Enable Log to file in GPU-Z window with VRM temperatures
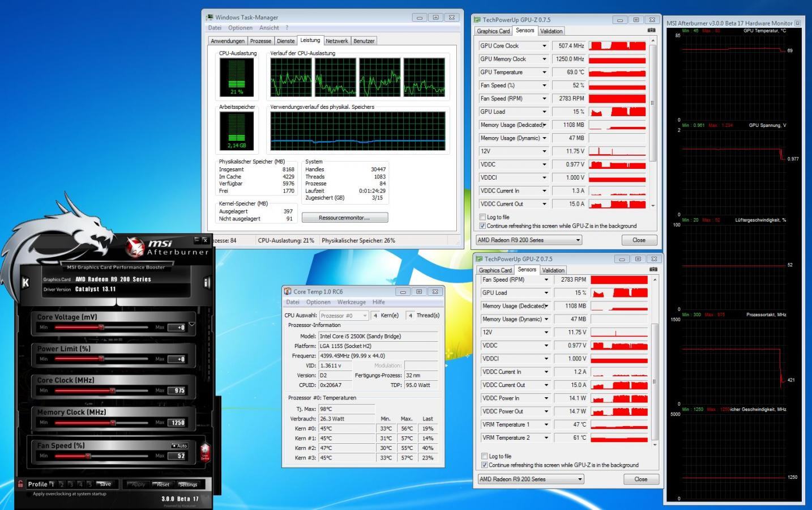812x510 pixels. (x=484, y=456)
